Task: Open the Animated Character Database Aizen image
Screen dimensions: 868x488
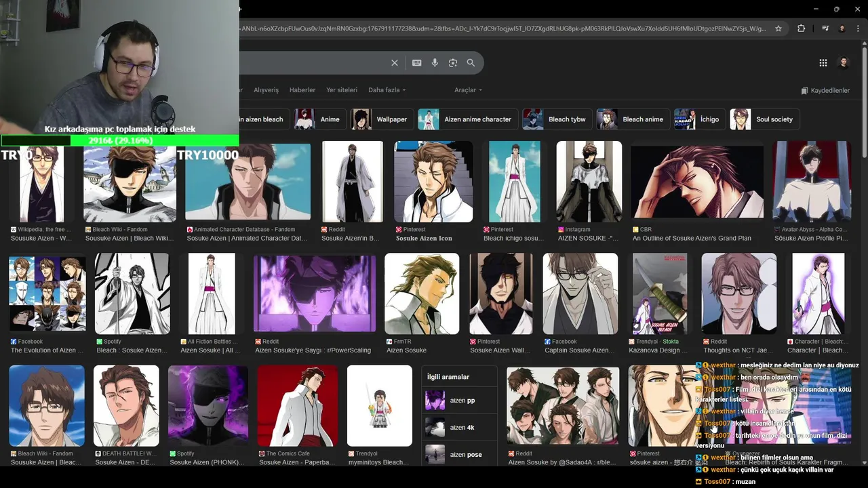Action: 248,182
